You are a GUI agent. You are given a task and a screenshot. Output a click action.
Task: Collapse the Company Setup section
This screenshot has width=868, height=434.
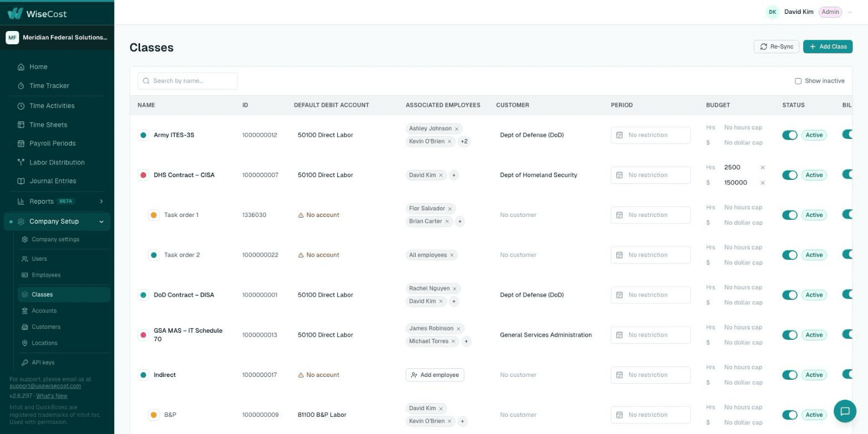[x=57, y=221]
